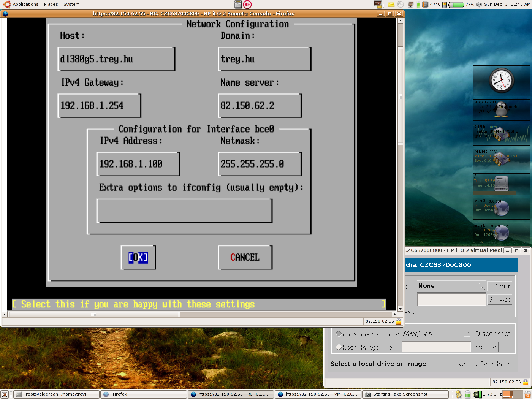Screen dimensions: 532x399
Task: Click the Ubuntu logo icon in top panel
Action: (x=6, y=4)
